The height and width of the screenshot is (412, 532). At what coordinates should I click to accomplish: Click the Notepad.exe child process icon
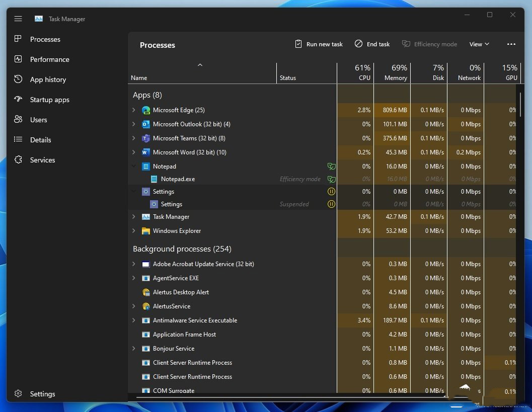tap(154, 179)
